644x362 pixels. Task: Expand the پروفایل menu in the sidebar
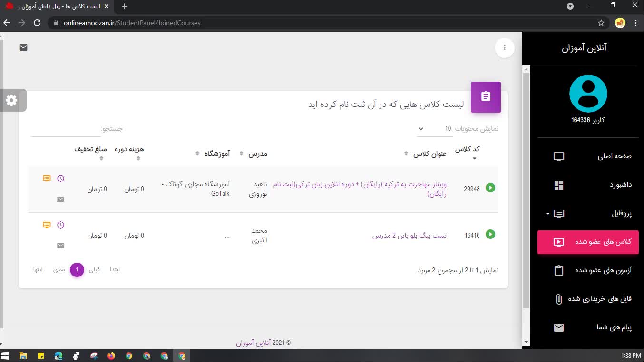point(589,214)
